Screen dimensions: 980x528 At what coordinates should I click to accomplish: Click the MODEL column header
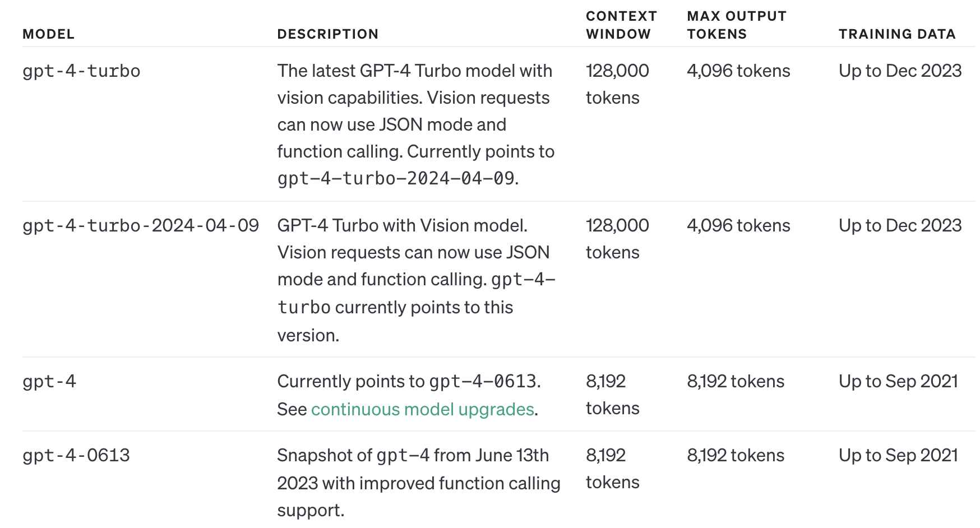(48, 34)
